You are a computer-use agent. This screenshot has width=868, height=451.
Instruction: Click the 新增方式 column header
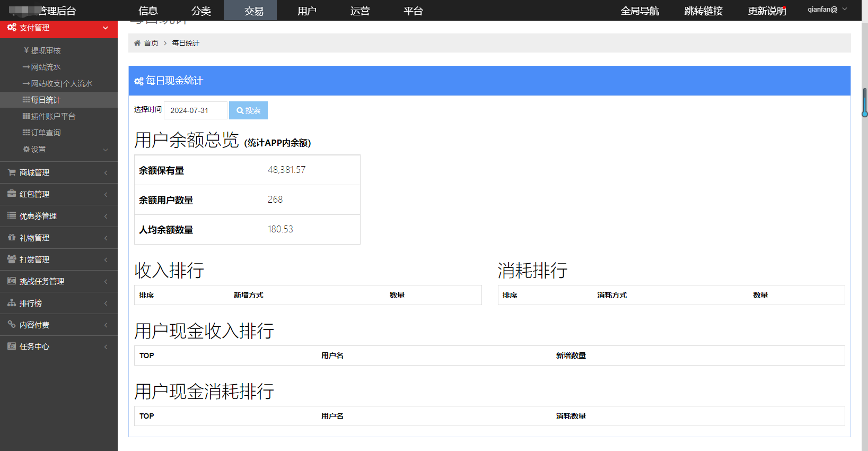tap(249, 295)
